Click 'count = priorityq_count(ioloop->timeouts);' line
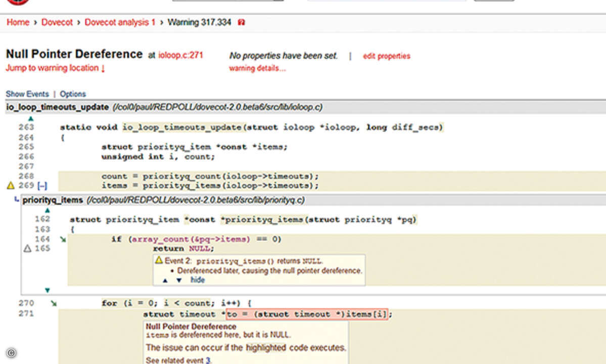 click(210, 176)
